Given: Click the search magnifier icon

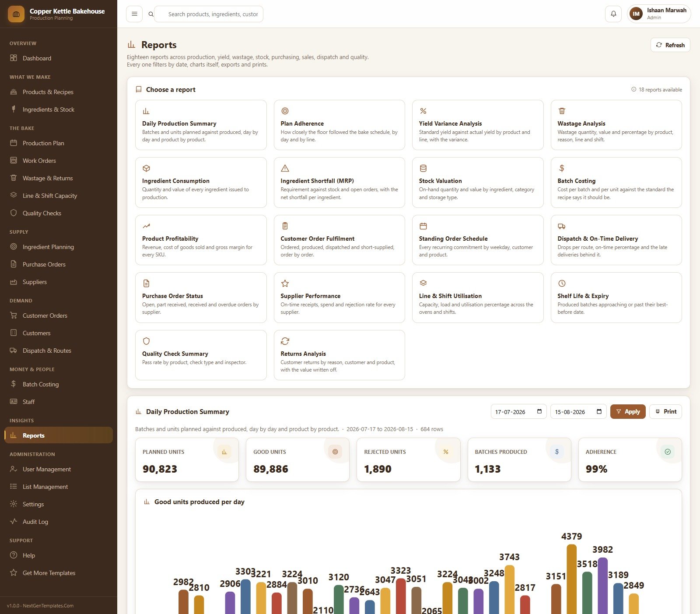Looking at the screenshot, I should [151, 14].
